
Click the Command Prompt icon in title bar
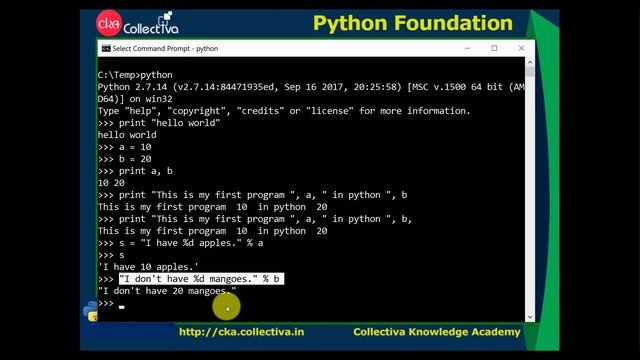106,49
